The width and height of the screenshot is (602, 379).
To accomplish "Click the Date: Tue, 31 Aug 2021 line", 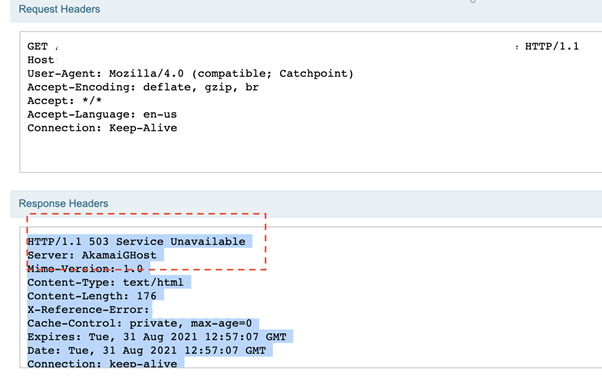I will coord(147,351).
